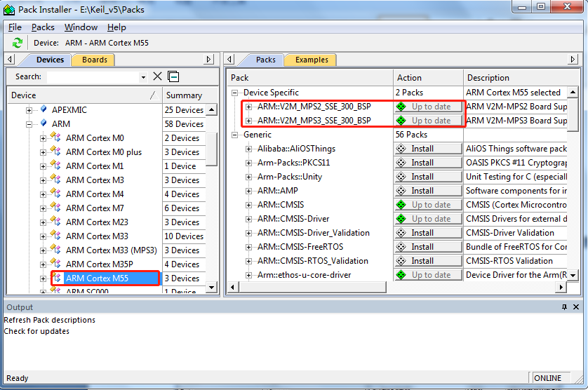Click right pane tab scroll left arrow
The height and width of the screenshot is (390, 588).
pos(229,59)
